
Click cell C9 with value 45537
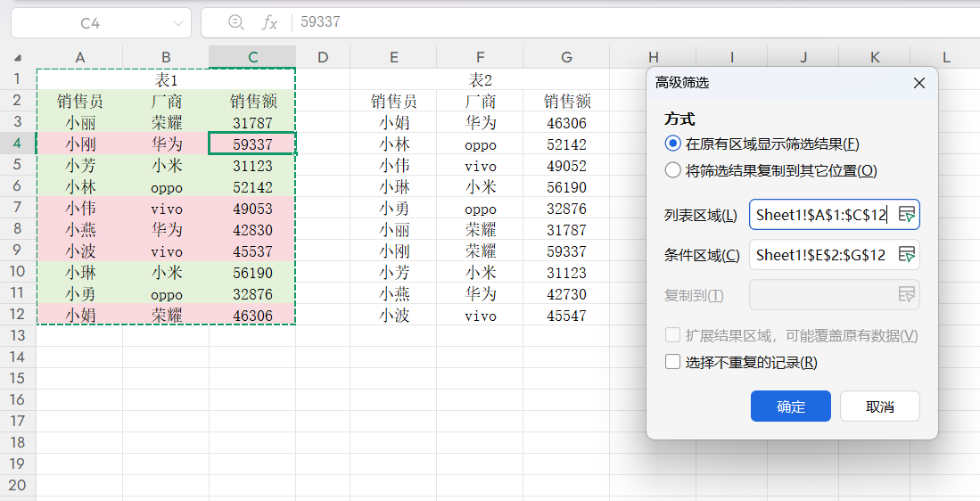click(252, 251)
